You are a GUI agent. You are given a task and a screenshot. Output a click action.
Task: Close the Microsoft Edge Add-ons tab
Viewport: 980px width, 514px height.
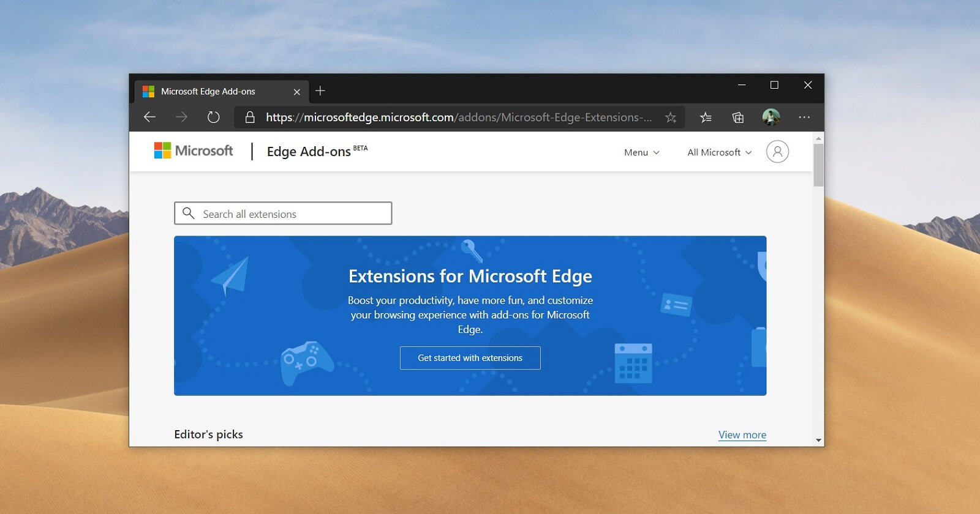[x=297, y=92]
